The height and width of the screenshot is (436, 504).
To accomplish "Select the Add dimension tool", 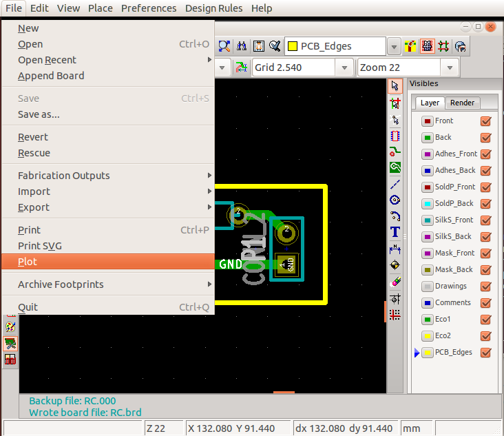I will point(395,249).
